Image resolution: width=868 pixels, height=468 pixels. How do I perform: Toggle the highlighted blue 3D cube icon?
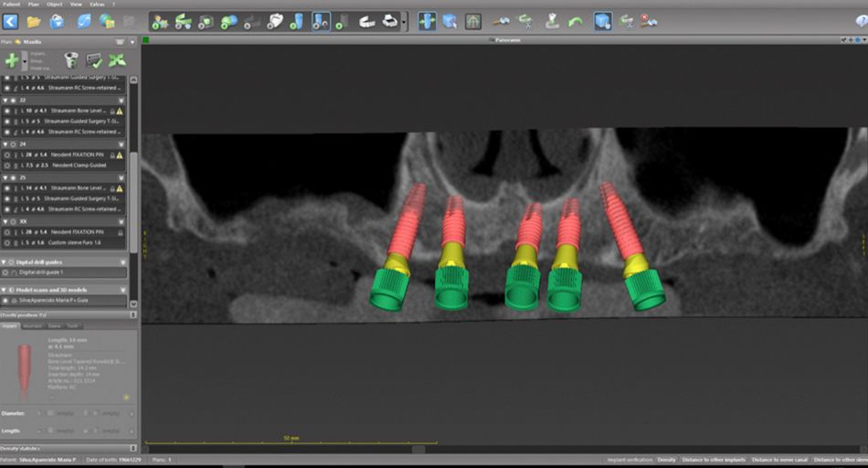tap(602, 22)
